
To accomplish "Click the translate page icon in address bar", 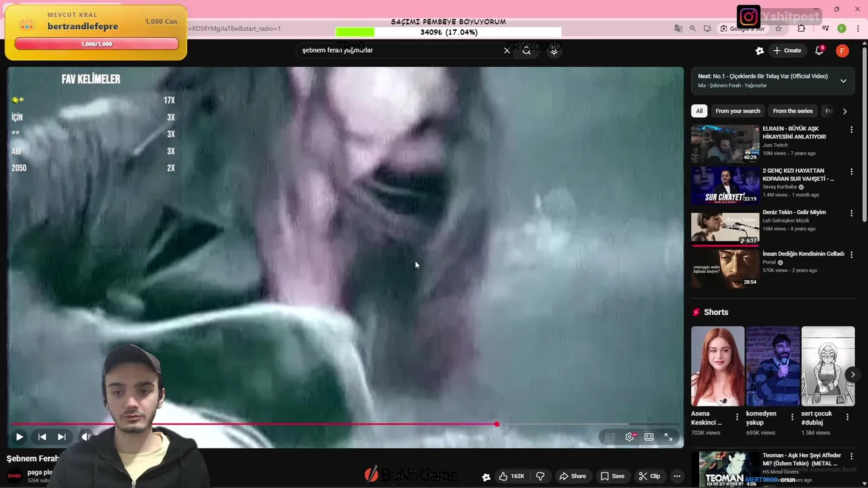I will (678, 28).
